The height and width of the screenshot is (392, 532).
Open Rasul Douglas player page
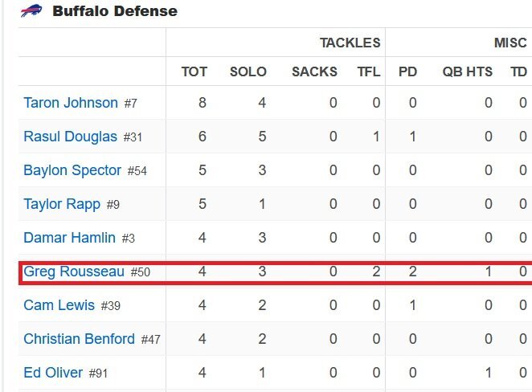pos(70,137)
